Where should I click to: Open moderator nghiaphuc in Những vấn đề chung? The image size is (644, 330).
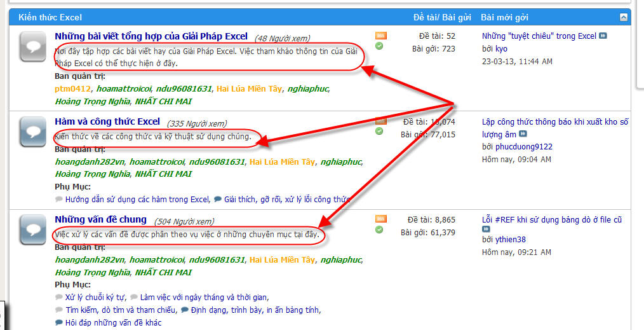pyautogui.click(x=341, y=259)
